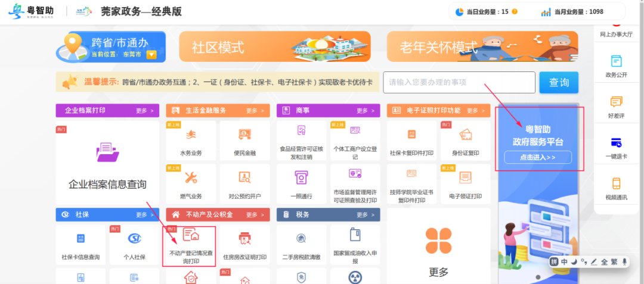Switch to 社区模式 community mode
The height and width of the screenshot is (284, 644).
point(275,46)
